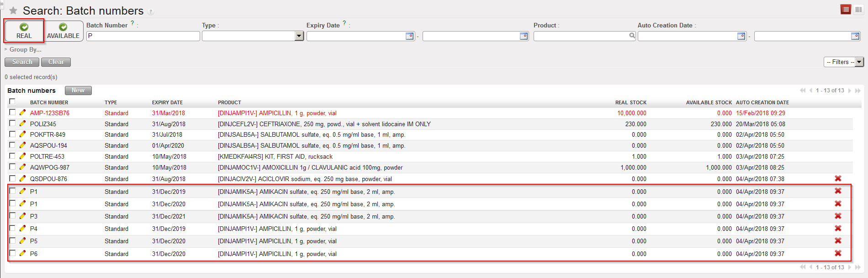This screenshot has width=868, height=278.
Task: Edit the AMP-123SB76 batch using its pencil icon
Action: 22,112
